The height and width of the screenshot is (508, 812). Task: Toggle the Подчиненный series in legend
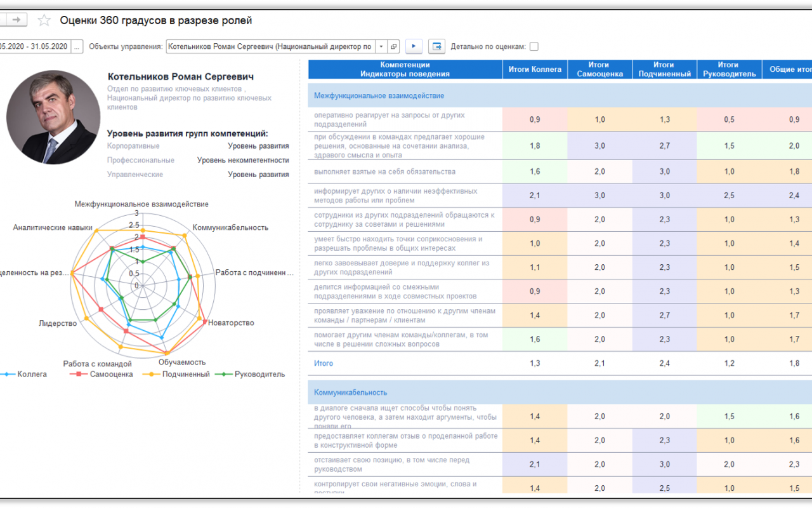pos(176,374)
